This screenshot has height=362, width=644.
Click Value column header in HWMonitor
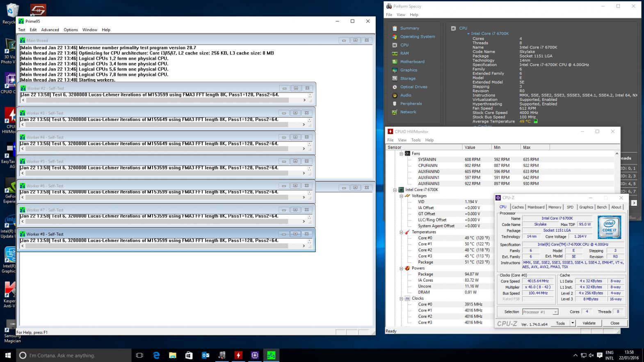(477, 147)
